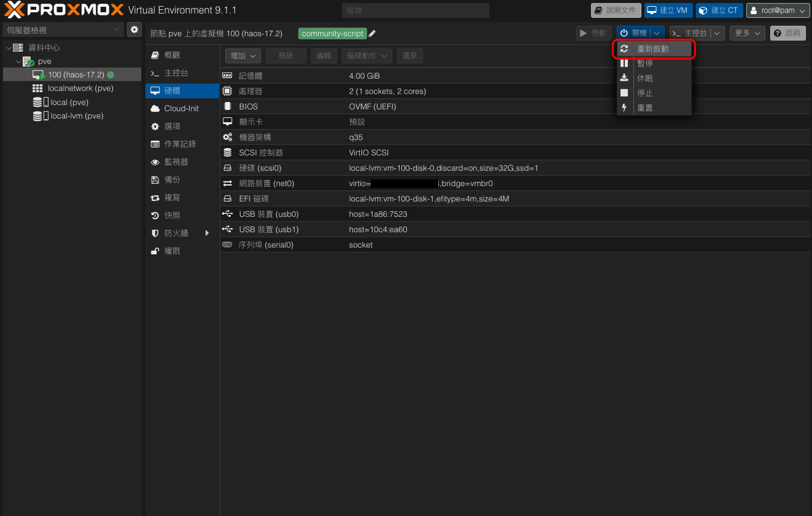Select the 硬體 hardware tab
812x516 pixels.
[182, 91]
